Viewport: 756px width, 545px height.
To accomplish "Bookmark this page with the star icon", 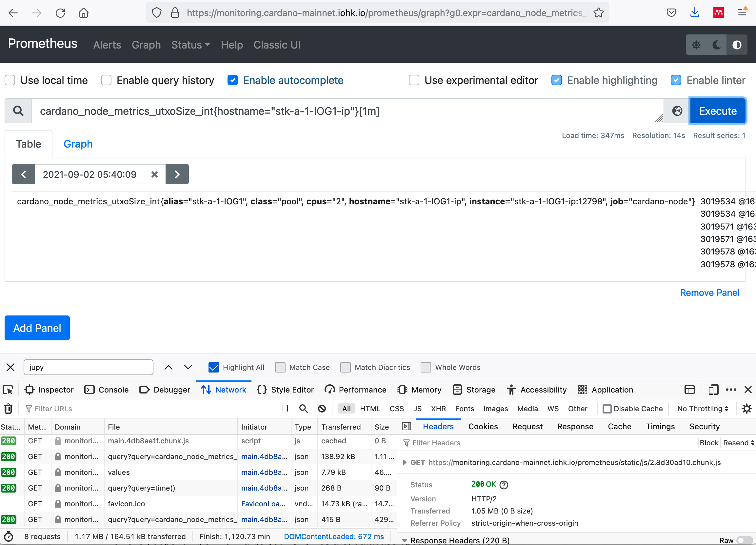I will pos(598,13).
